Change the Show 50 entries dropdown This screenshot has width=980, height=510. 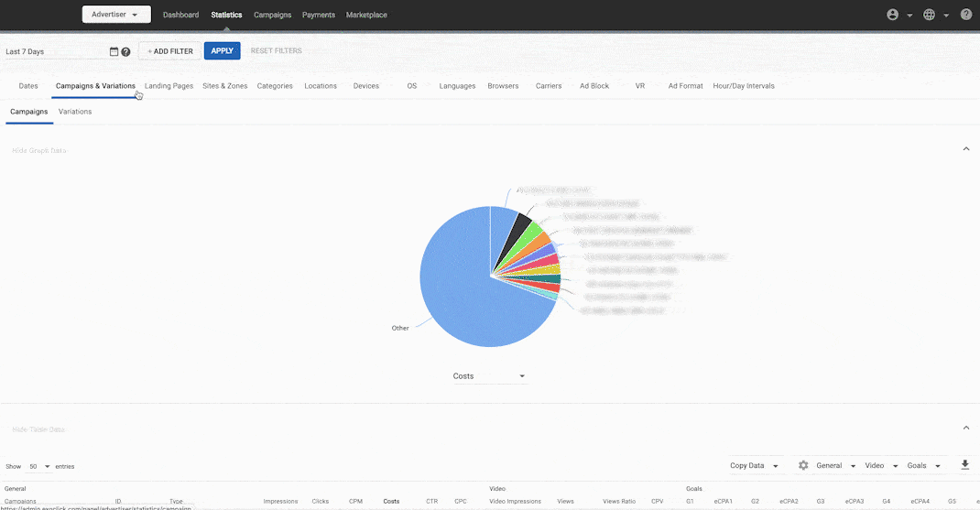[38, 467]
